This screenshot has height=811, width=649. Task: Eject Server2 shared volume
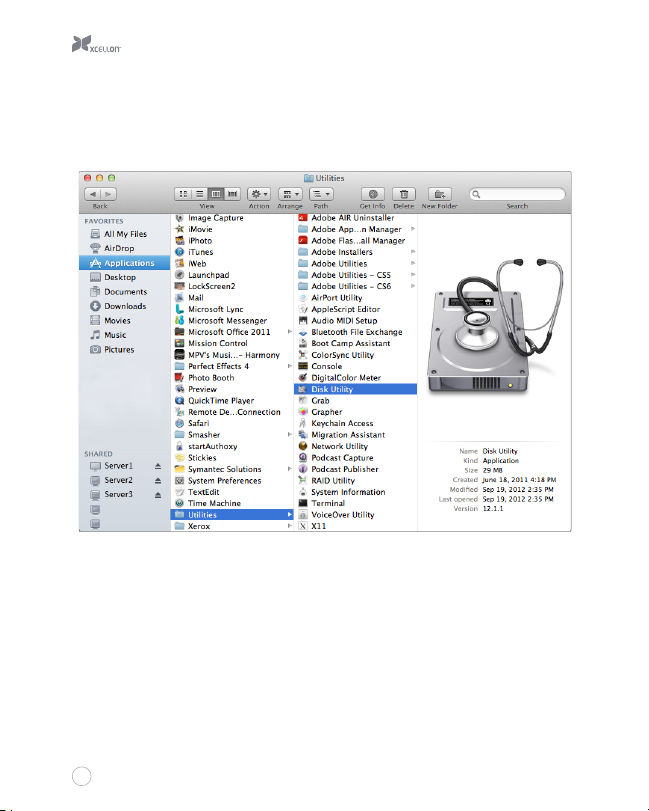[158, 480]
